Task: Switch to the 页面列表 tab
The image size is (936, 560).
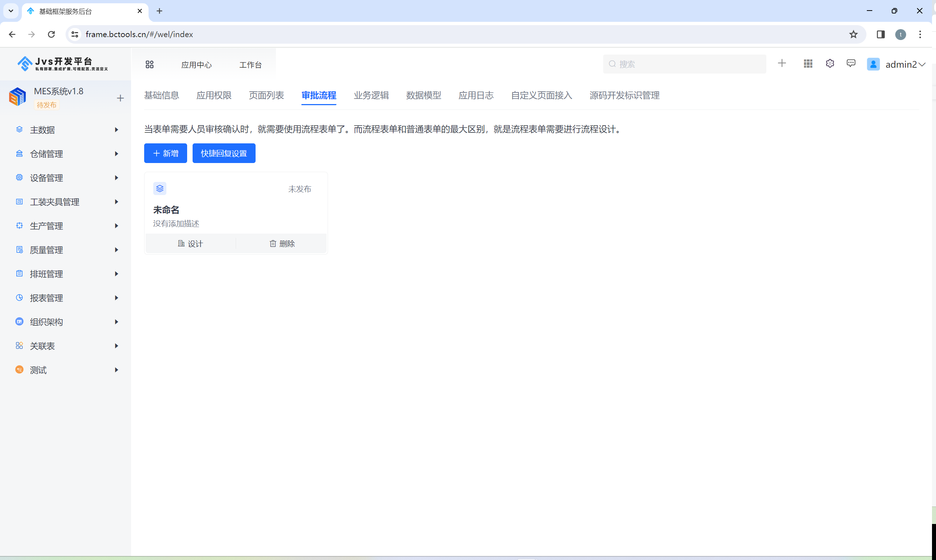Action: 266,95
